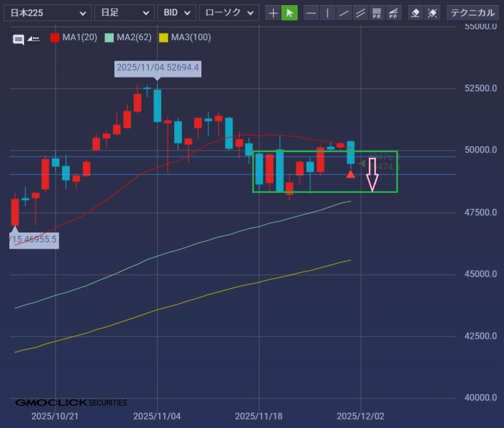Choose the horizontal line drawing tool
504x428 pixels.
(311, 13)
